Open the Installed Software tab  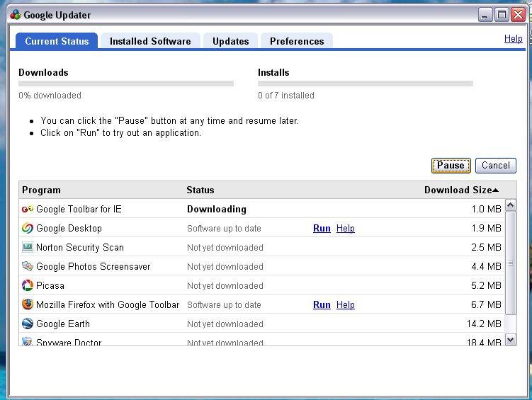150,41
